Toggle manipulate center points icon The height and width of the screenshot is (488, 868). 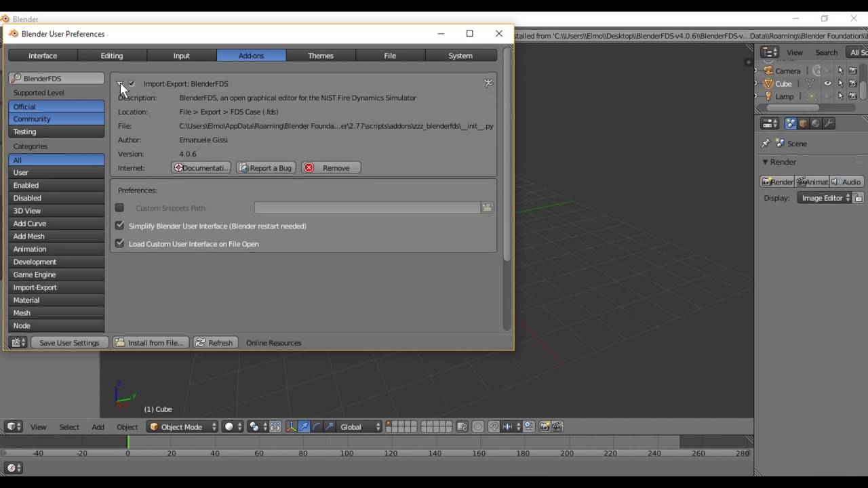(x=275, y=426)
